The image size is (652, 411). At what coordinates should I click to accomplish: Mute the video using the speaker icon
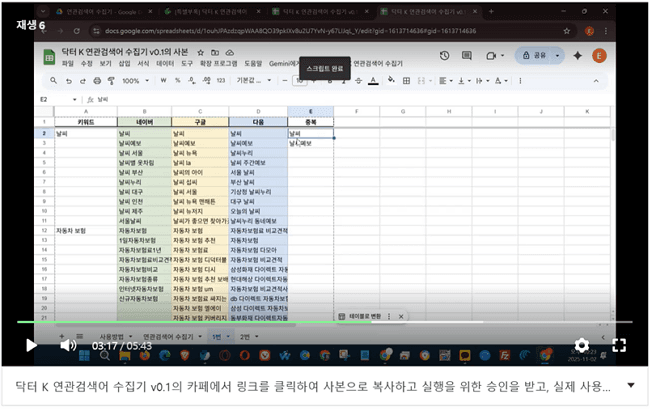[67, 345]
